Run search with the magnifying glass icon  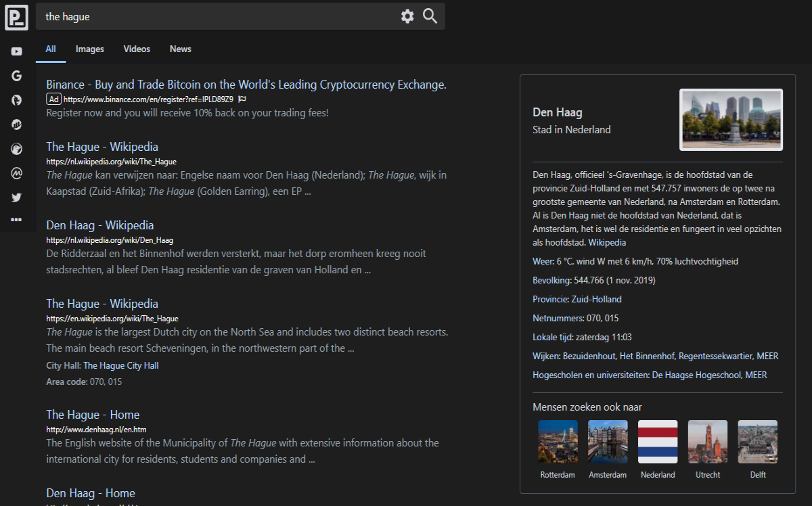point(430,16)
